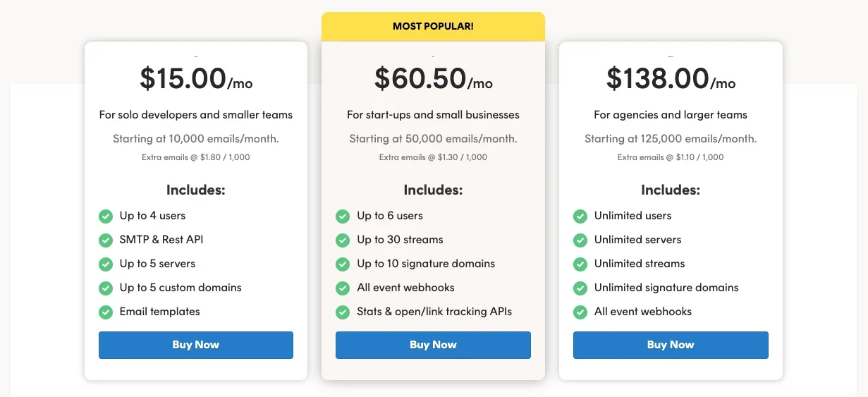Select check icon beside Up to 5 servers
This screenshot has height=397, width=868.
tap(106, 264)
